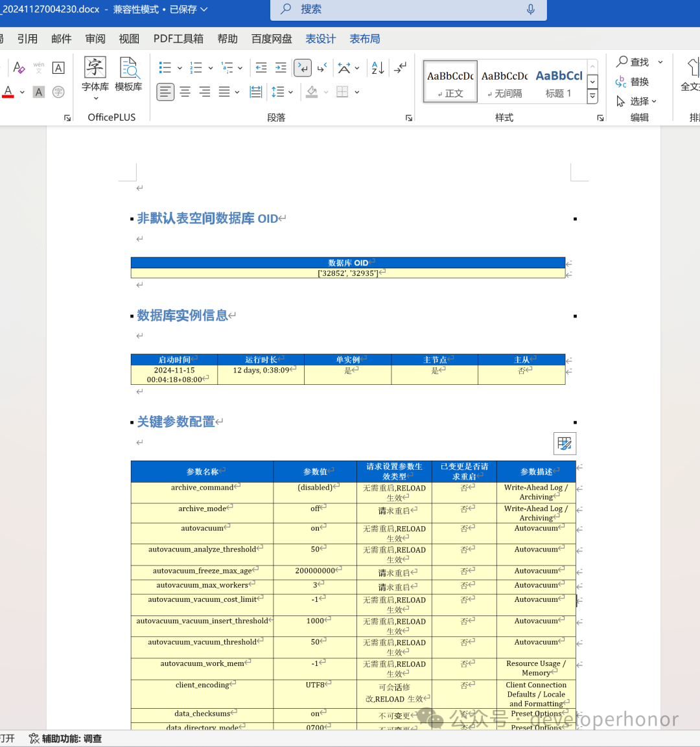Apply a bulleted list
Viewport: 700px width, 747px height.
[165, 67]
